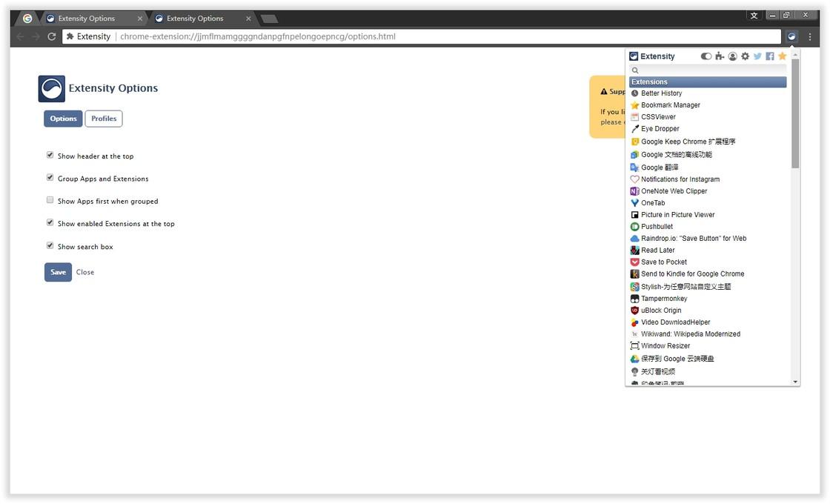The height and width of the screenshot is (504, 830).
Task: Click the scroll down arrow in extension list
Action: (795, 382)
